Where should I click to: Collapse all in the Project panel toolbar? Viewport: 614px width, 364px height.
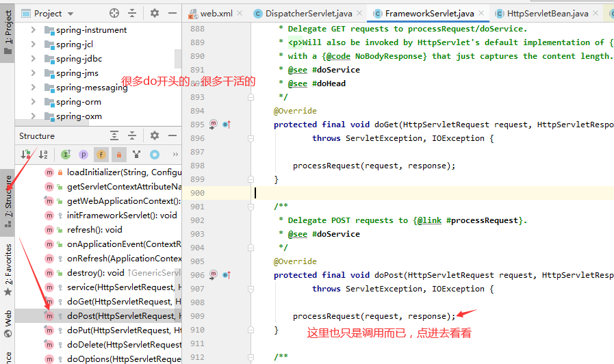(x=132, y=13)
